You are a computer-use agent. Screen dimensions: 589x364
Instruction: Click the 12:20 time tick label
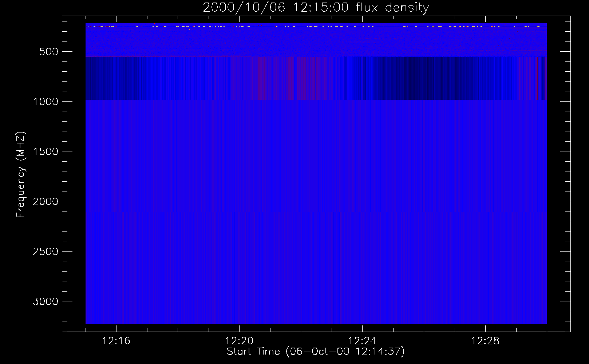click(x=239, y=341)
